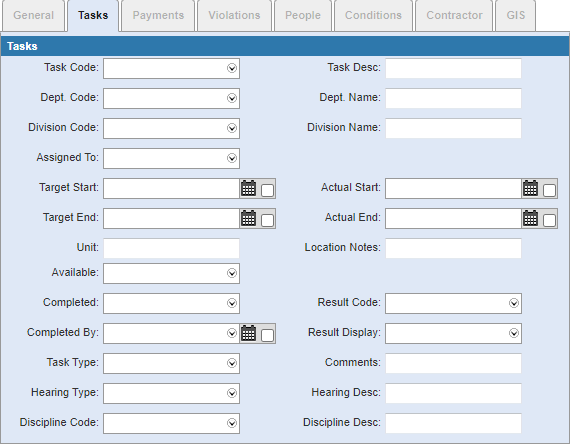Open the Hearing Type dropdown
570x444 pixels.
(x=232, y=393)
